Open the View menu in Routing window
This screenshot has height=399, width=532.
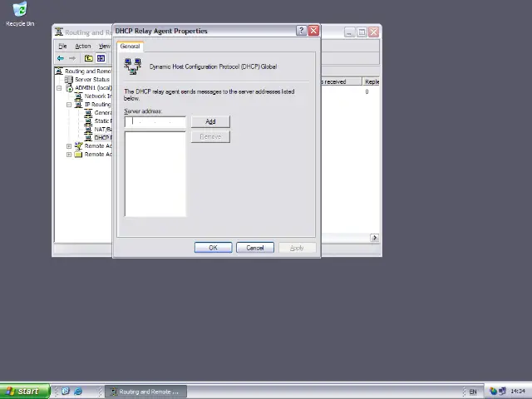105,47
